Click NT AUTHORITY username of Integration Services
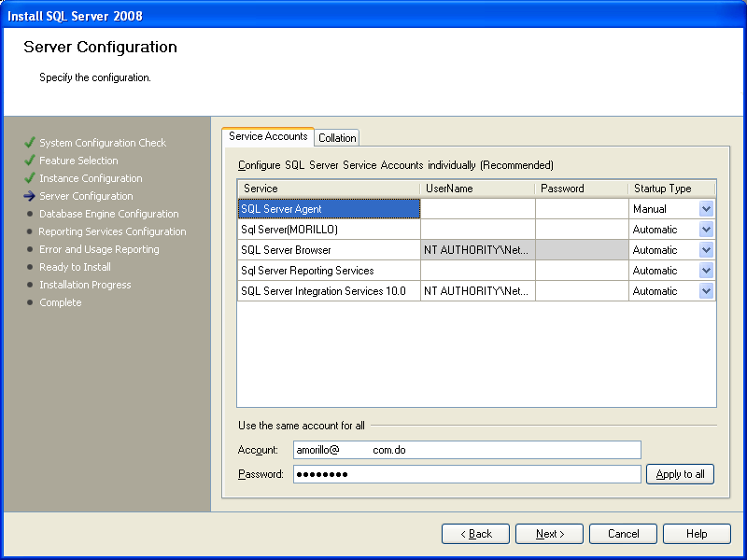 coord(478,291)
